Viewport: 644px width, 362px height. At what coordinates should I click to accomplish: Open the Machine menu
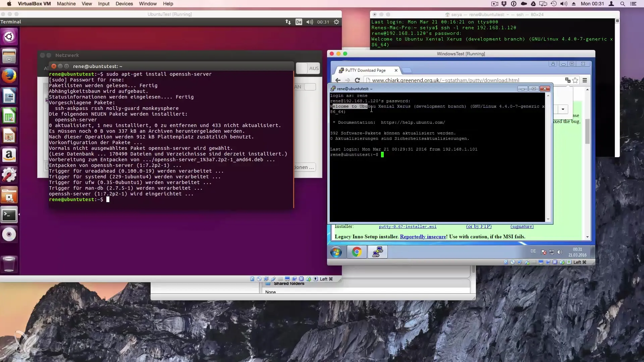pyautogui.click(x=66, y=4)
